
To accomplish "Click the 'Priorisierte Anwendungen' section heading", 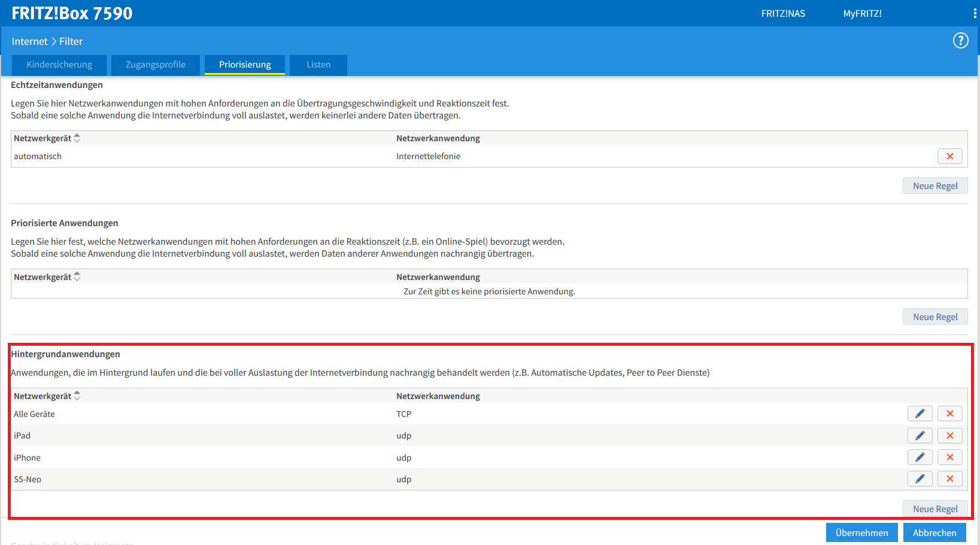I will pos(65,223).
